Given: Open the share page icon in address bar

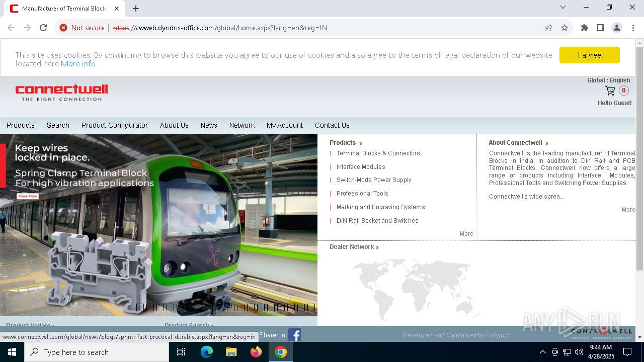Looking at the screenshot, I should (548, 28).
